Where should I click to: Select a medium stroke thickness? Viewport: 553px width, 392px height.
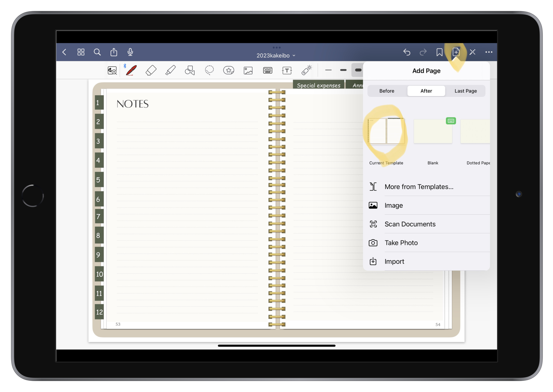343,70
